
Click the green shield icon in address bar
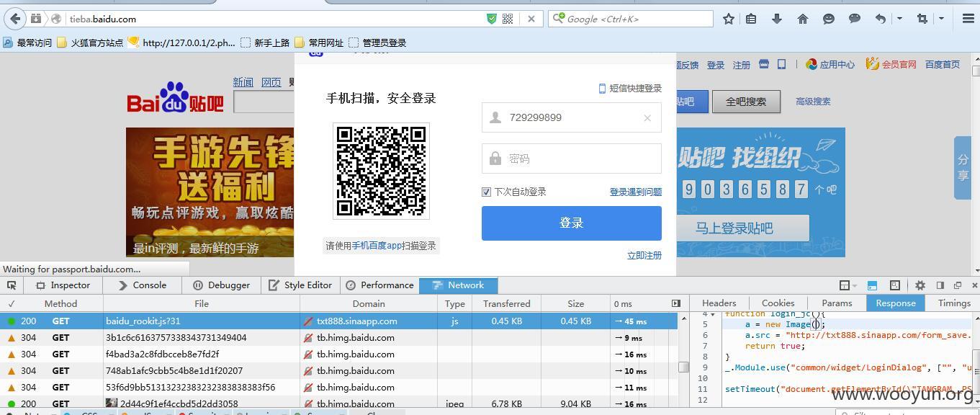(492, 19)
